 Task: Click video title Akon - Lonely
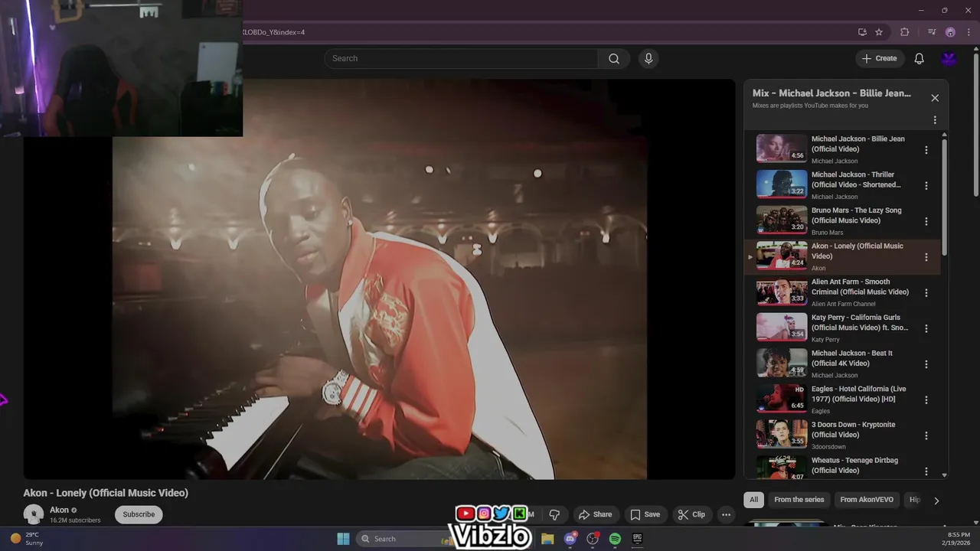tap(106, 493)
